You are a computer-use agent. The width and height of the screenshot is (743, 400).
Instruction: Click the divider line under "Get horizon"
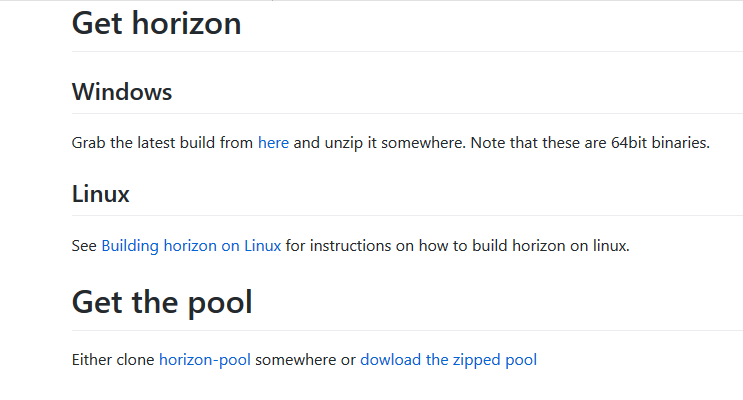408,51
